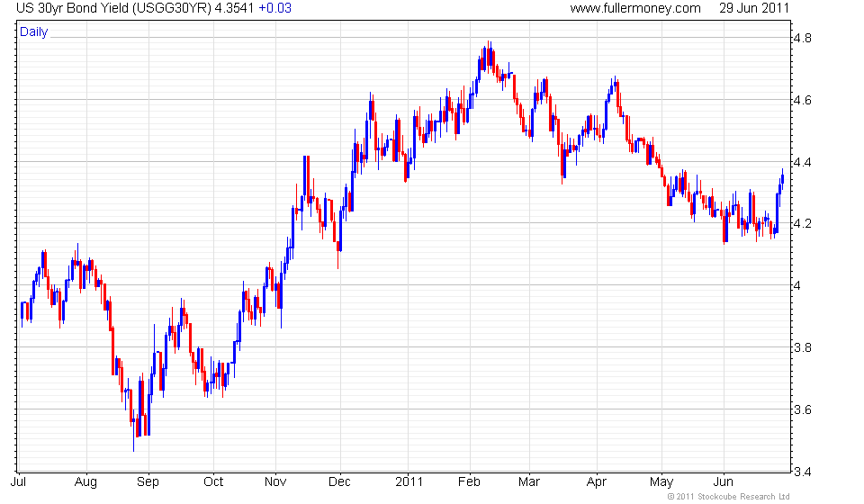The width and height of the screenshot is (864, 504).
Task: Click the daily change value +0.03
Action: point(275,8)
